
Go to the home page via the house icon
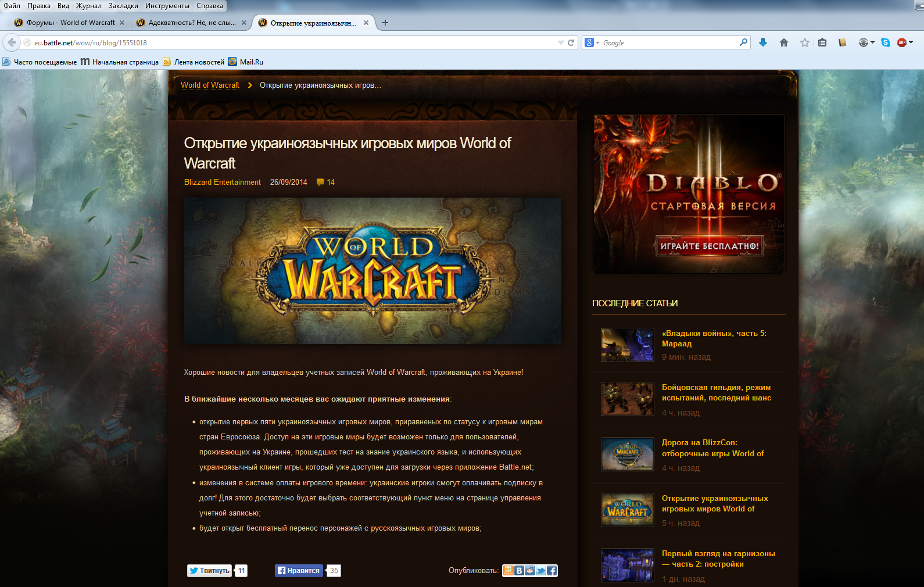pos(784,42)
